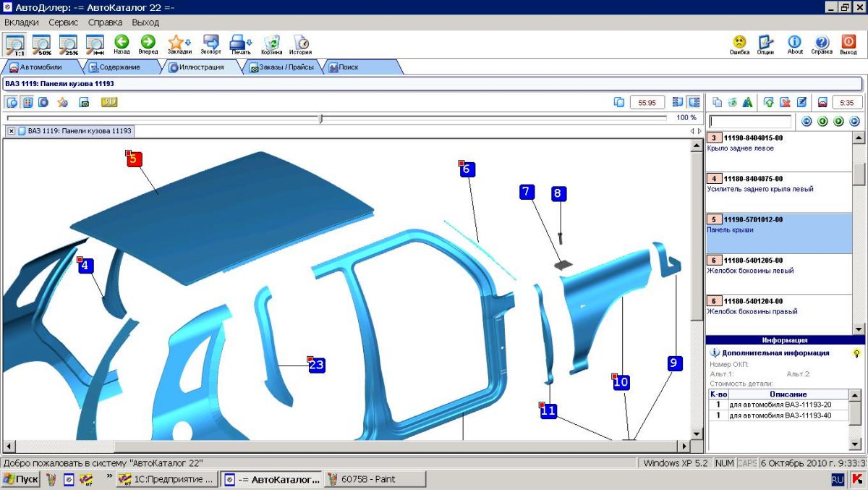Switch to the Автомобили tab
Image resolution: width=868 pixels, height=490 pixels.
tap(41, 67)
